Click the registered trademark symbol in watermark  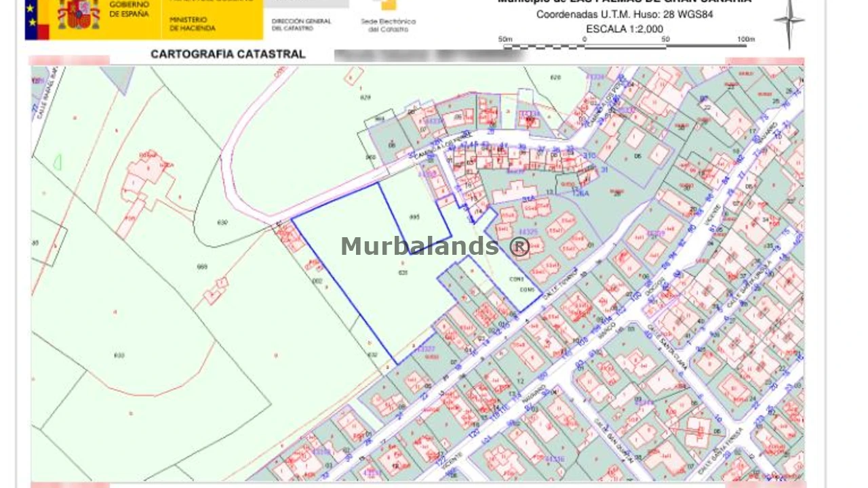click(520, 247)
